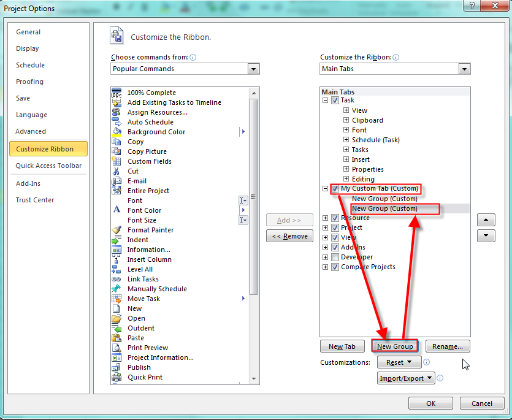Click the E-mail command icon
The image size is (512, 420).
point(117,181)
